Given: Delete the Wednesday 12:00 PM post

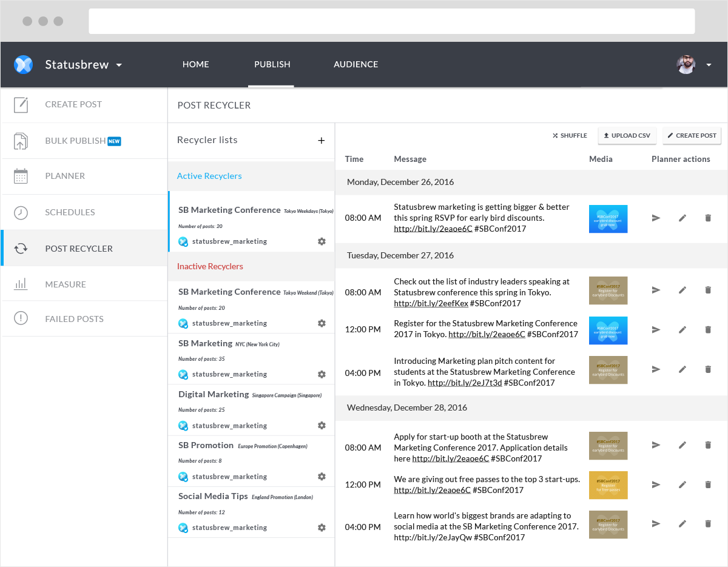Looking at the screenshot, I should [x=708, y=485].
